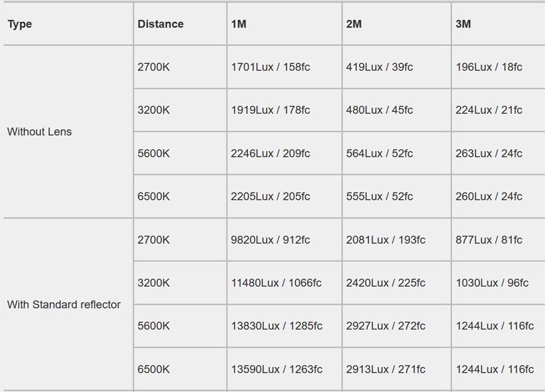
Task: Select the 1M column header
Action: [x=239, y=24]
